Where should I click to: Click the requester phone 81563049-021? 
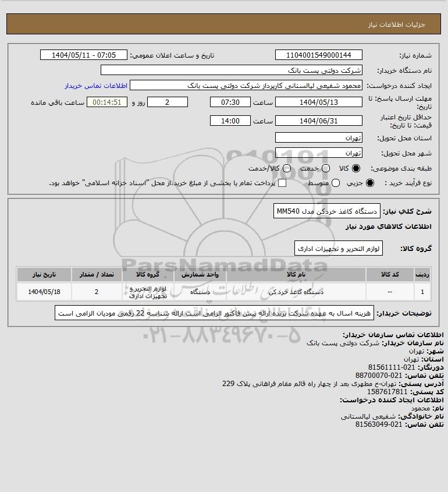point(379,424)
